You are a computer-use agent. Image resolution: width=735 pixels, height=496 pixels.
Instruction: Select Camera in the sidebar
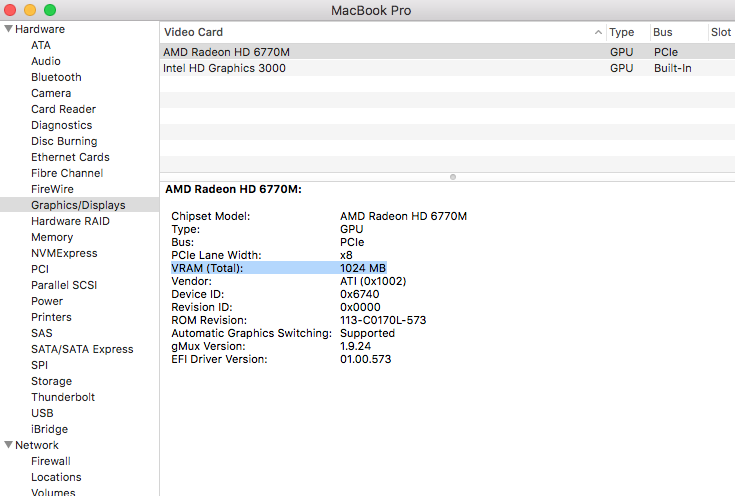click(x=51, y=93)
